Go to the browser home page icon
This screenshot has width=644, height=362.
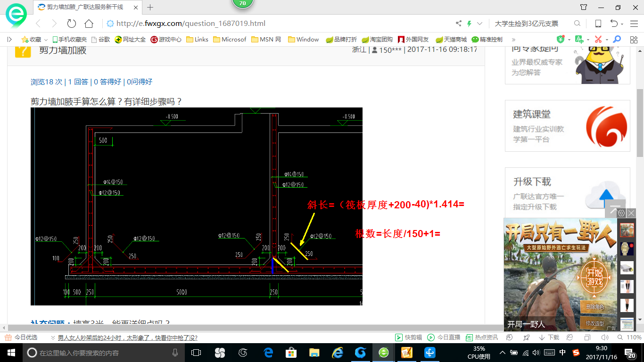tap(89, 24)
